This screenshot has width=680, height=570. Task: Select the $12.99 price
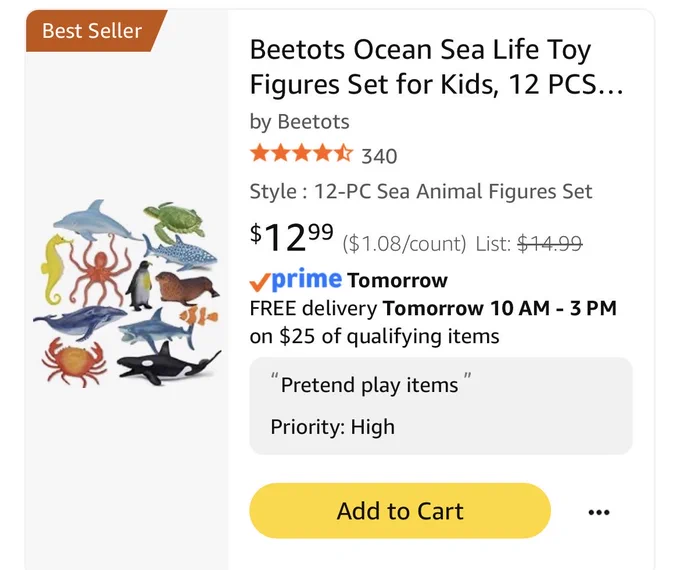pyautogui.click(x=291, y=237)
